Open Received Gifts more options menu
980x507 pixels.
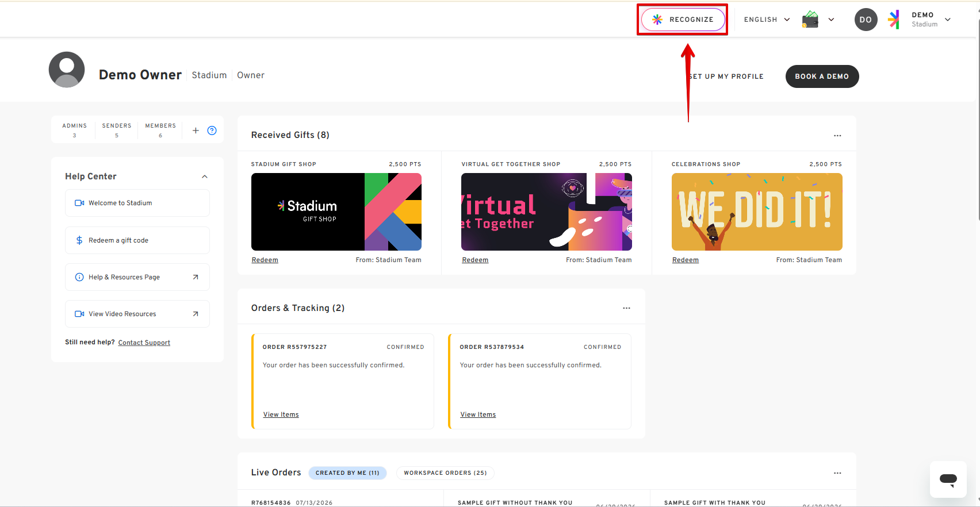click(837, 136)
